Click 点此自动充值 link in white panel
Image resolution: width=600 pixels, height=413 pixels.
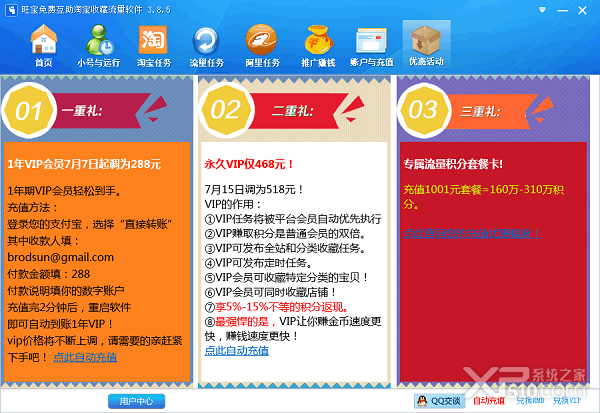(x=236, y=351)
